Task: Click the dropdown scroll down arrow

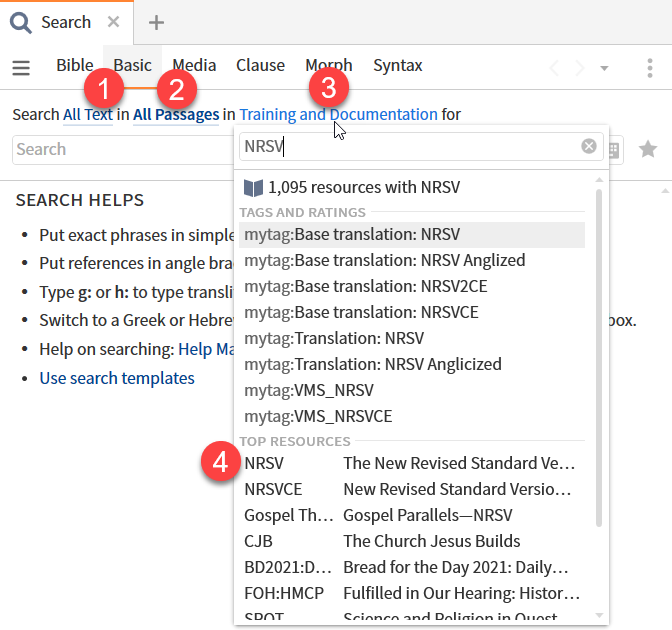Action: [x=599, y=615]
